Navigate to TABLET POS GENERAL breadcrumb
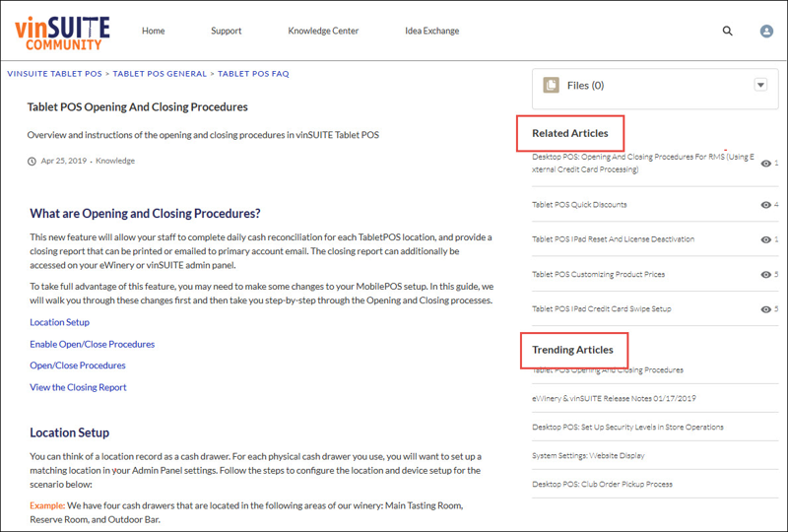The height and width of the screenshot is (532, 788). point(160,74)
